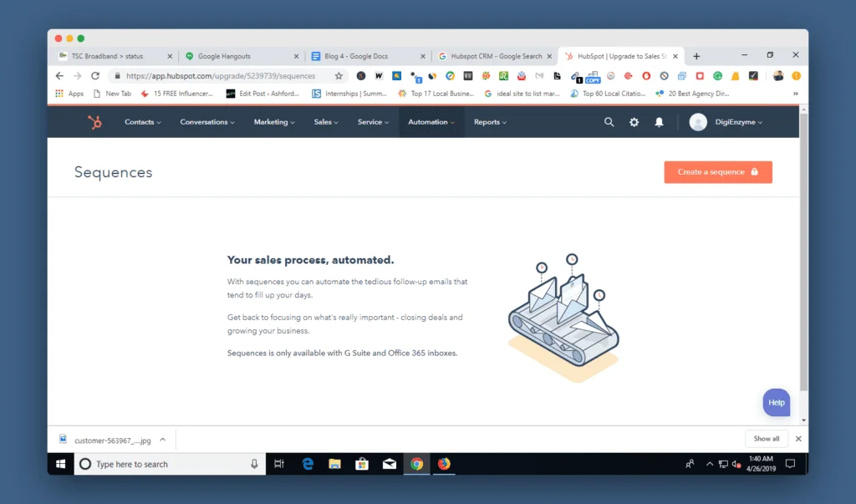Expand the Contacts menu
Viewport: 856px width, 504px height.
(x=142, y=122)
